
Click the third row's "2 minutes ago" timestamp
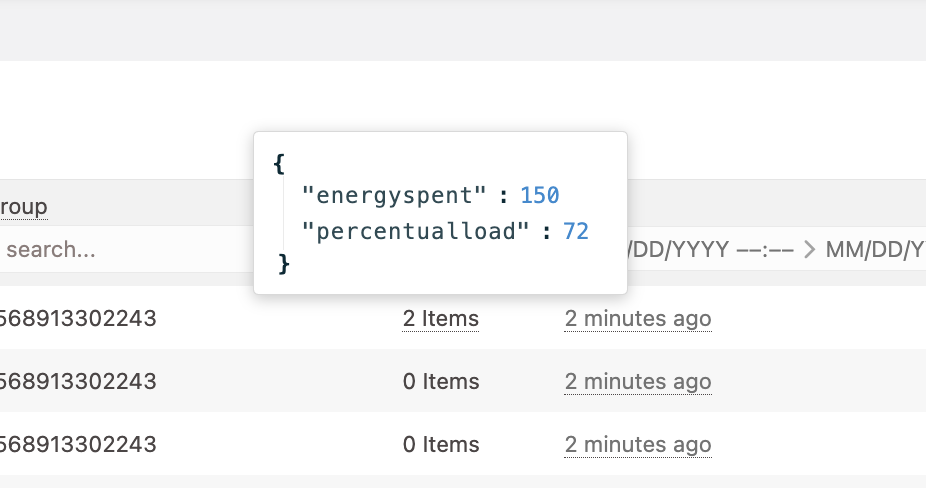pos(637,444)
